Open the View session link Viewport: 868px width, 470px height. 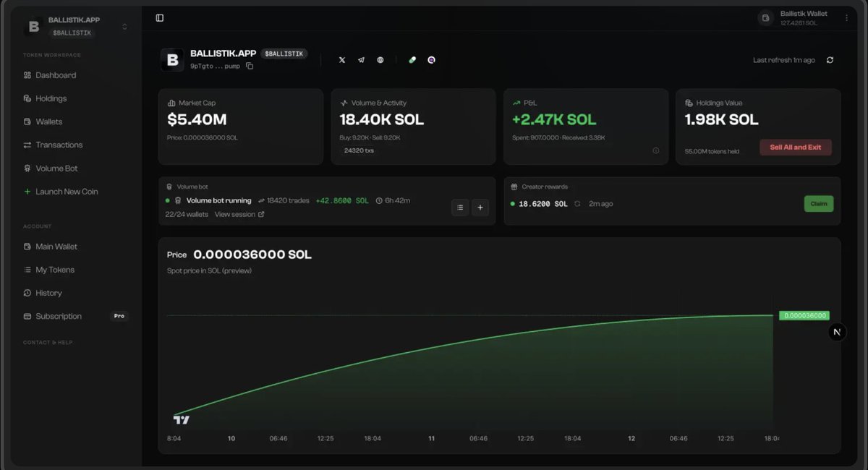click(239, 214)
